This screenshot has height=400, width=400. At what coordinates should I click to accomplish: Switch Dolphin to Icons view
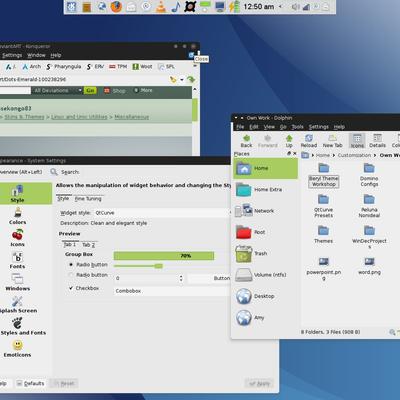pos(357,141)
